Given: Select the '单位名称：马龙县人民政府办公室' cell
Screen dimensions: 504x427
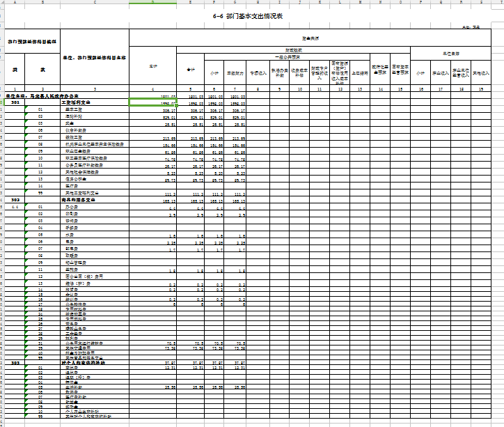Looking at the screenshot, I should pos(43,95).
